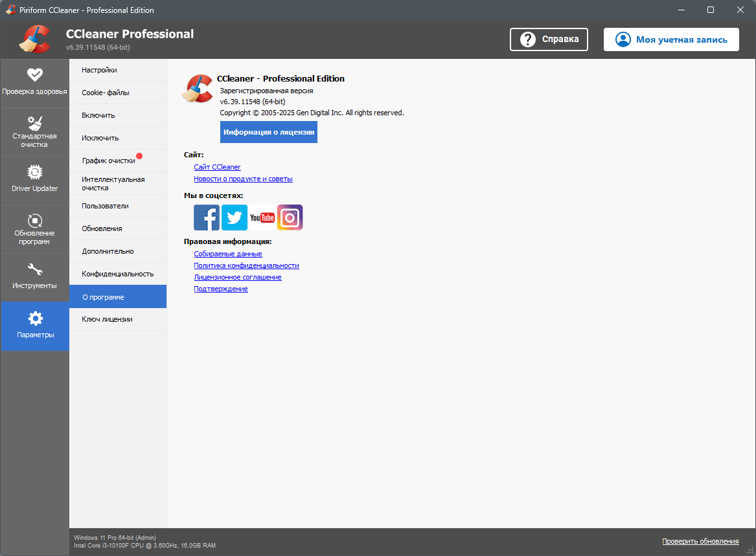Select Пользователи in settings menu
Image resolution: width=756 pixels, height=556 pixels.
pos(118,206)
